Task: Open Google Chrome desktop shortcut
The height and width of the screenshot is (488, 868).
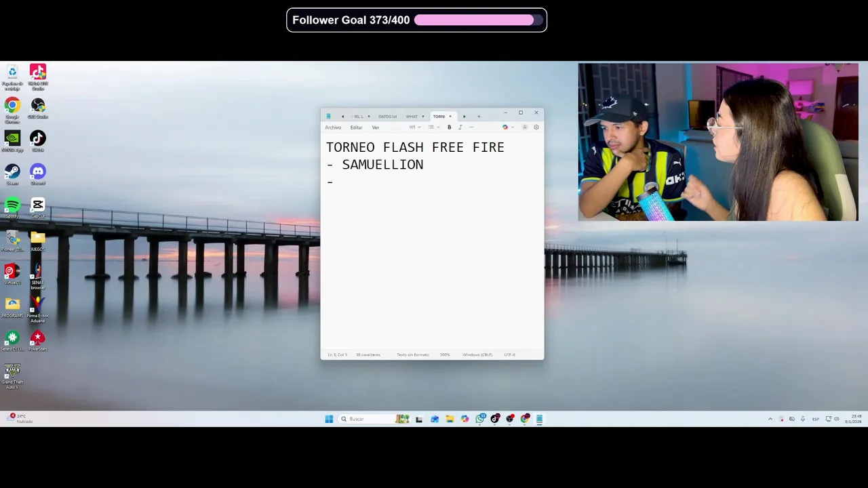Action: (x=12, y=110)
